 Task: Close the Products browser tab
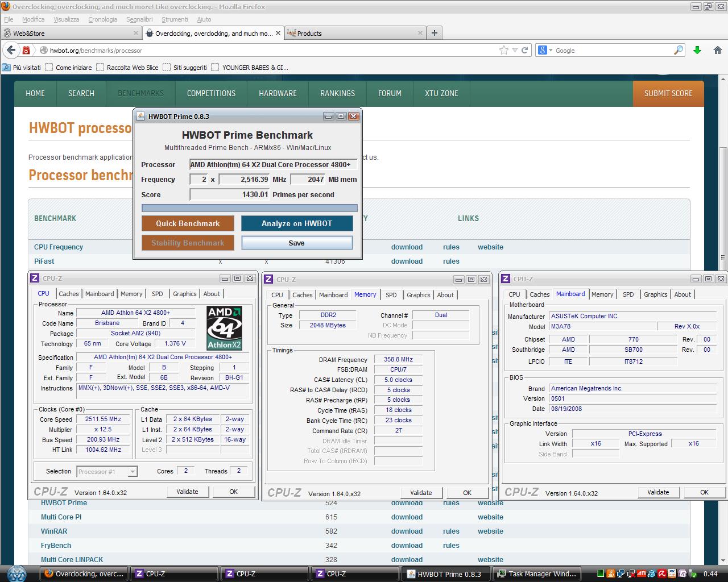pos(420,33)
